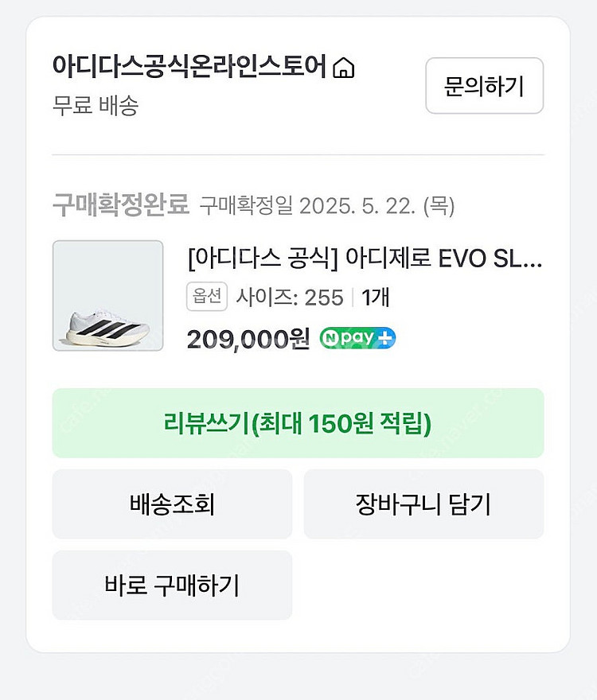Screen dimensions: 597x700
Task: Tap the store home icon
Action: (x=343, y=68)
